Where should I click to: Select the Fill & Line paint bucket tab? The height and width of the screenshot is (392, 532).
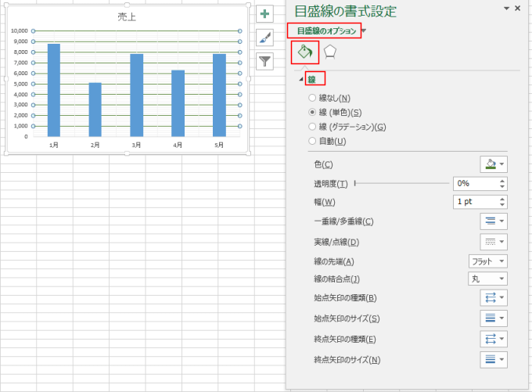point(305,52)
